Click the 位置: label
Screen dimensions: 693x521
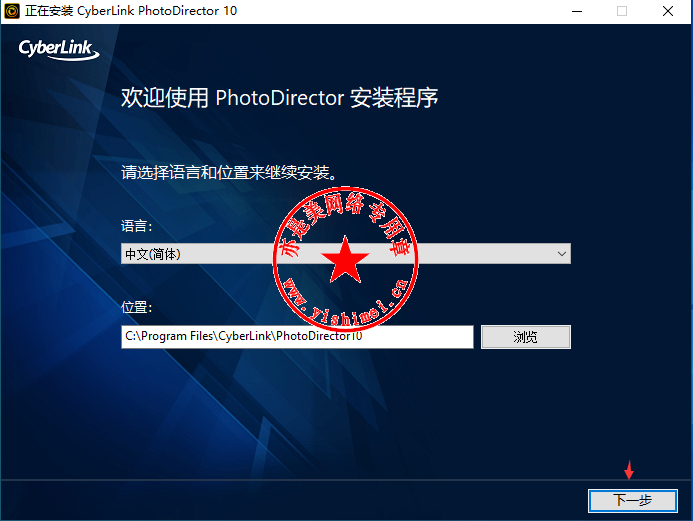137,307
